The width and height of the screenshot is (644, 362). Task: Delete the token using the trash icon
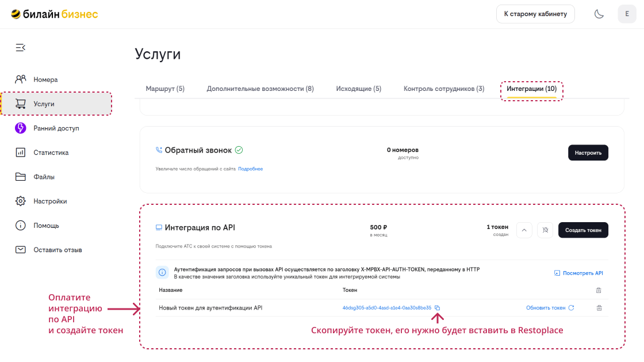pyautogui.click(x=599, y=307)
